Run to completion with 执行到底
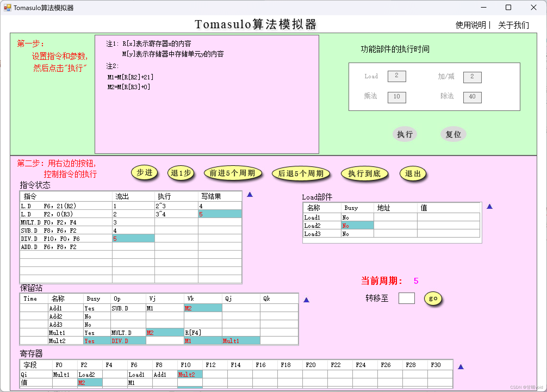The width and height of the screenshot is (547, 392). click(x=365, y=173)
